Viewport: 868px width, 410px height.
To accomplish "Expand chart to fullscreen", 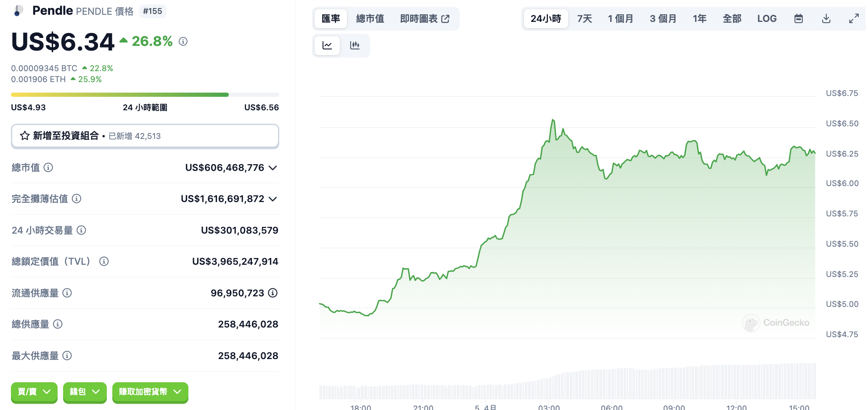I will pos(854,19).
